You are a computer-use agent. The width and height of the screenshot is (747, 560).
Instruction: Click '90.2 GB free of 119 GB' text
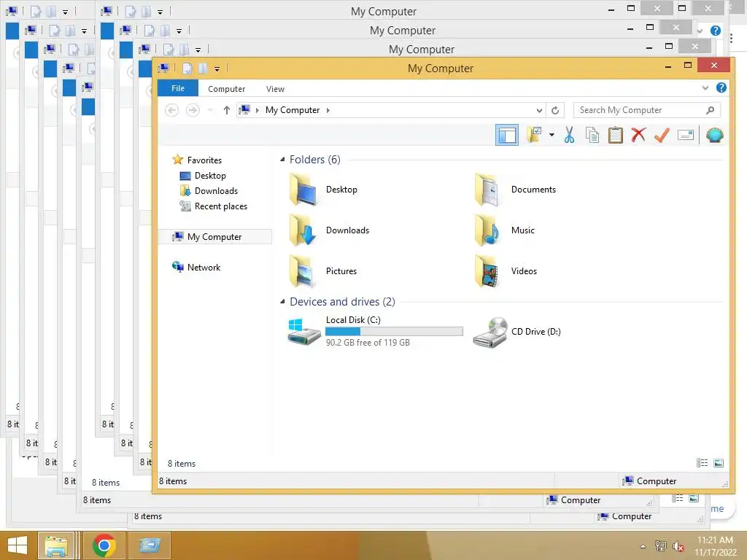coord(368,343)
